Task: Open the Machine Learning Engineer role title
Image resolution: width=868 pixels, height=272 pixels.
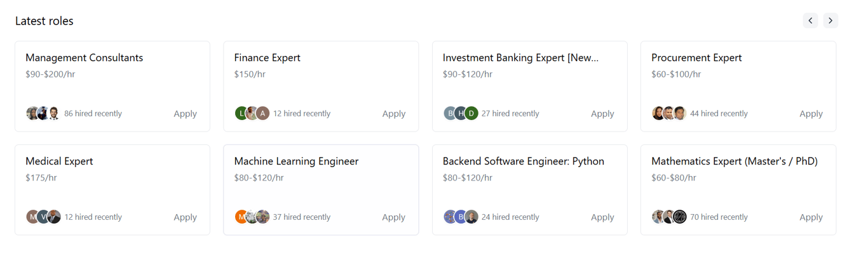Action: click(296, 161)
